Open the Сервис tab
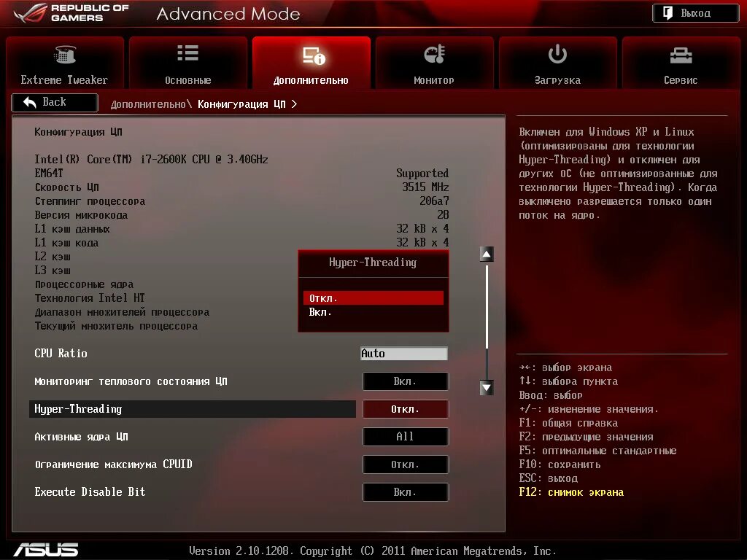Image resolution: width=747 pixels, height=560 pixels. click(681, 63)
